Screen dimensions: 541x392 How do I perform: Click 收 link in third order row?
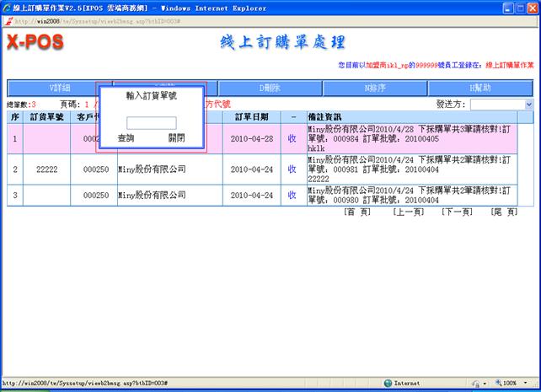(292, 196)
